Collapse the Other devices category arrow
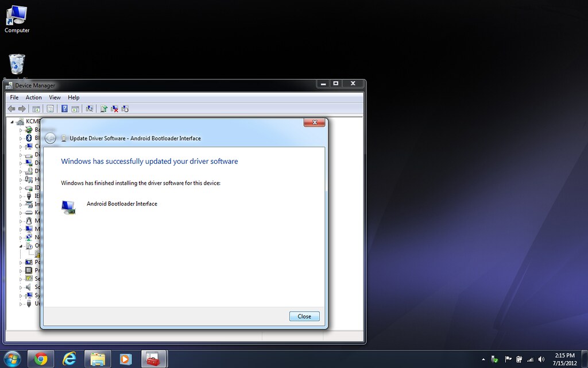This screenshot has width=588, height=368. pos(21,246)
